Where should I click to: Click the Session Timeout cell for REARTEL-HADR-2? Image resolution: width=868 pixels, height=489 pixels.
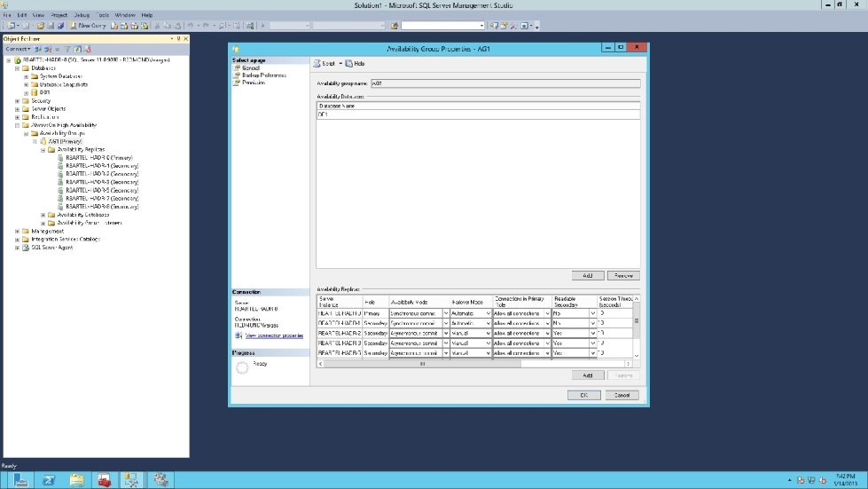click(614, 334)
